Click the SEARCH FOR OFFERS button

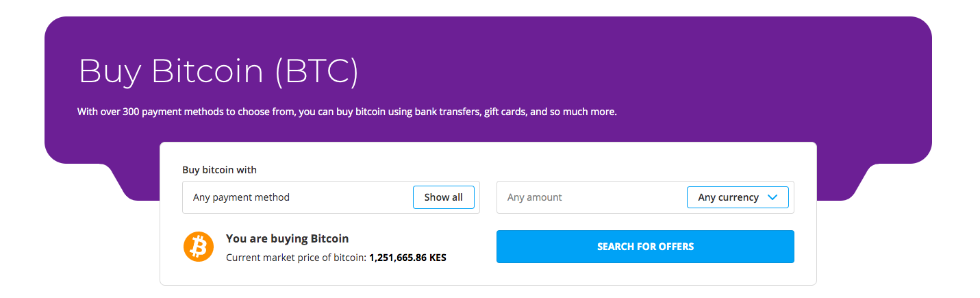645,247
